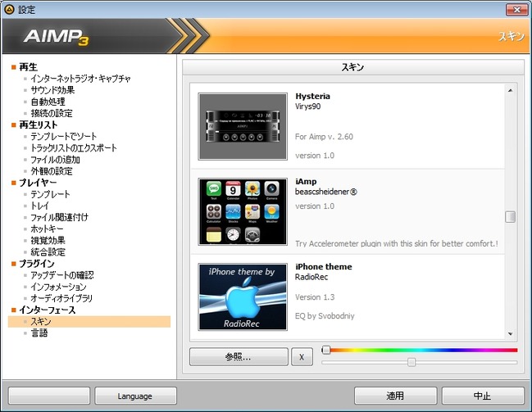Click the Language button
Viewport: 532px width, 412px height.
135,396
